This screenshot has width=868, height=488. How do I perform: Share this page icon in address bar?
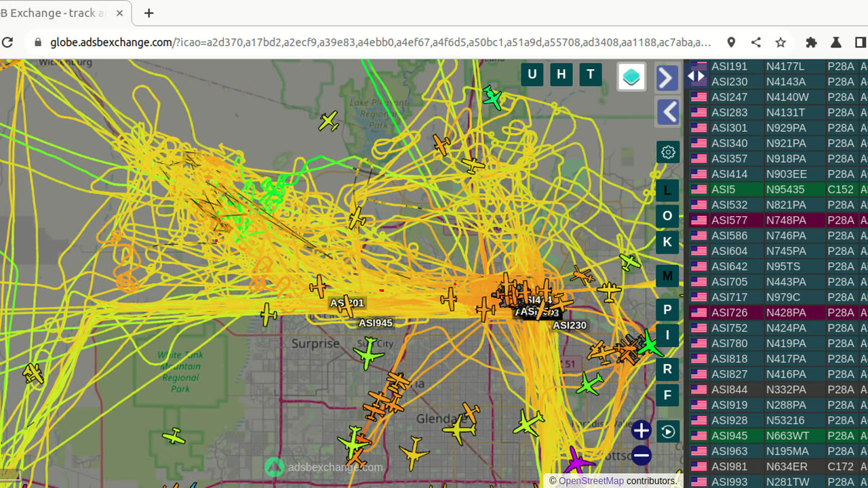pyautogui.click(x=756, y=42)
